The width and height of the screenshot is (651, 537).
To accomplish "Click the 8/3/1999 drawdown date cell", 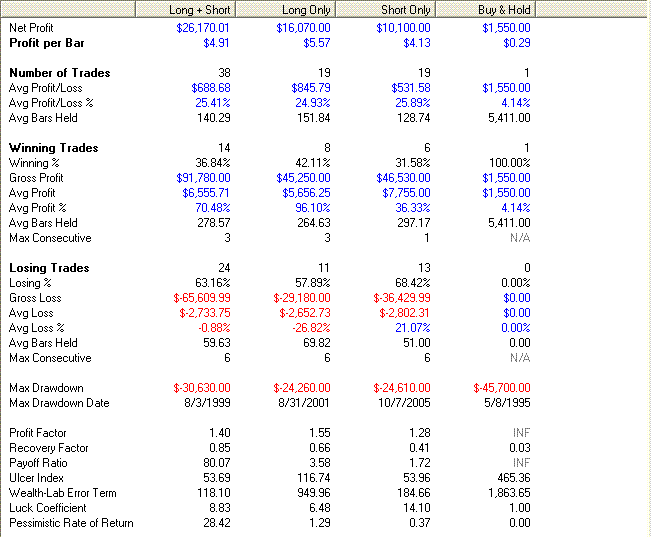I will (x=207, y=403).
